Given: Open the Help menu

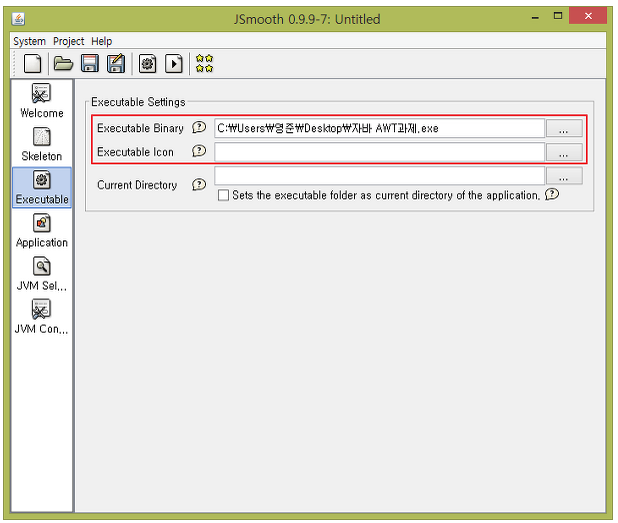Looking at the screenshot, I should [102, 41].
